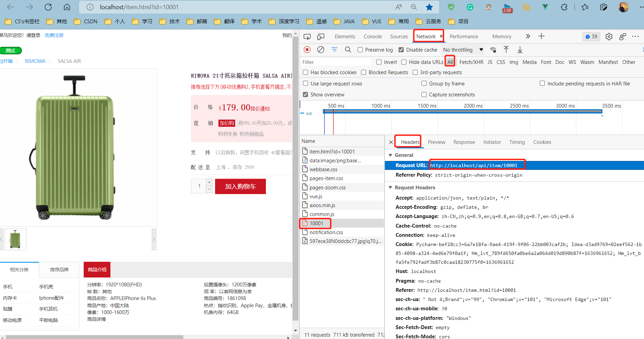
Task: Switch to the Console tab
Action: coord(373,37)
